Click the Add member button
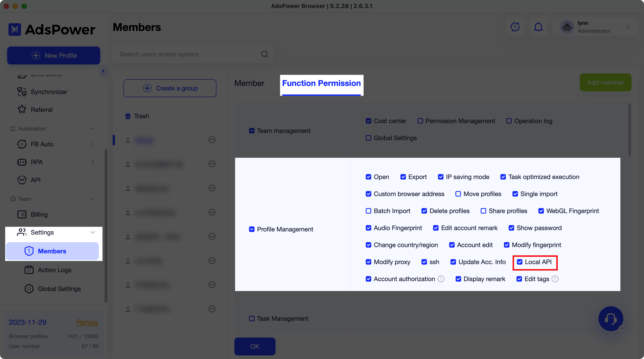 606,82
